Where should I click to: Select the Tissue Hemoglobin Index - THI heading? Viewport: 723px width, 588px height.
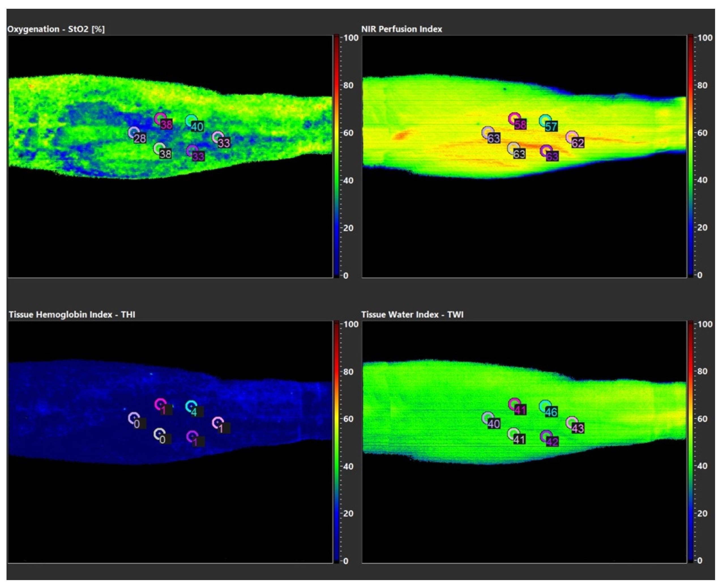pos(72,315)
